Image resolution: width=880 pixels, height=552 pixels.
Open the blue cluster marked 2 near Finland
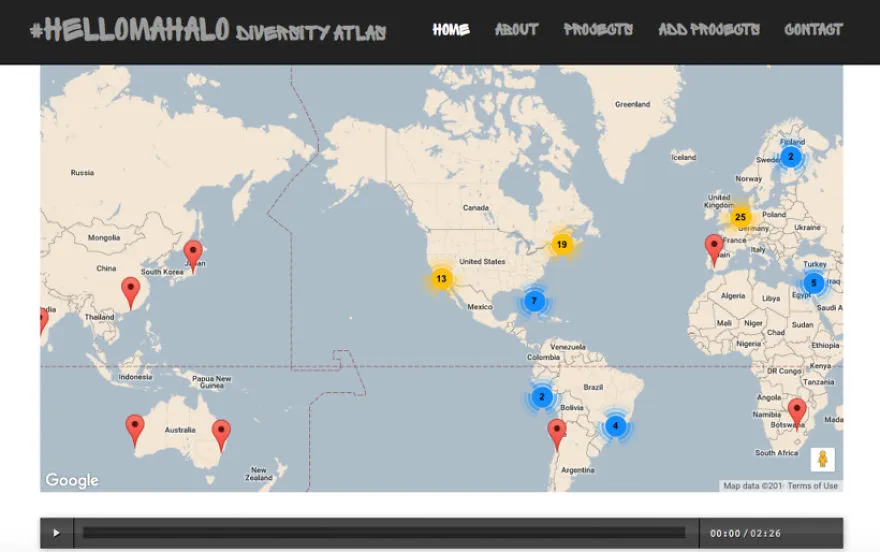[x=791, y=157]
